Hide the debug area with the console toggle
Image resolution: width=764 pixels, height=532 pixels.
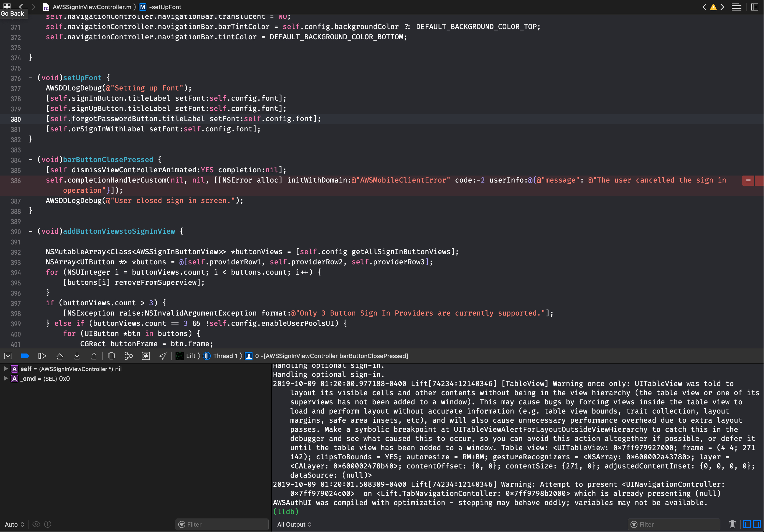(x=8, y=356)
